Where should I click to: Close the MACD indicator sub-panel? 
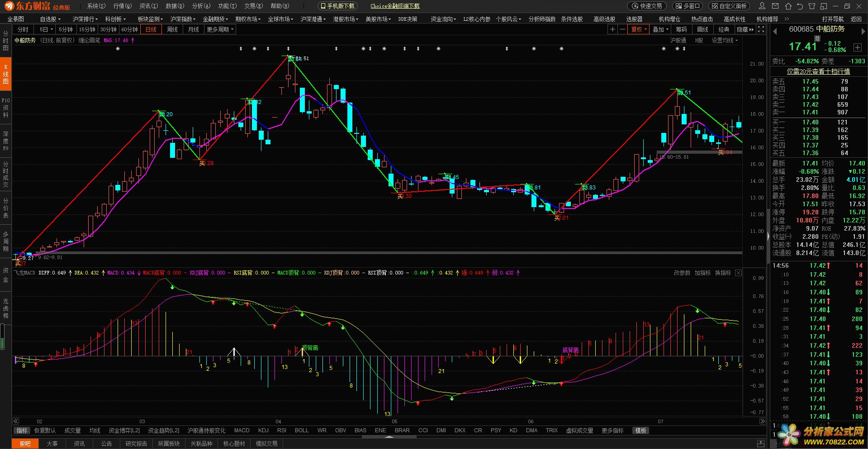click(738, 273)
